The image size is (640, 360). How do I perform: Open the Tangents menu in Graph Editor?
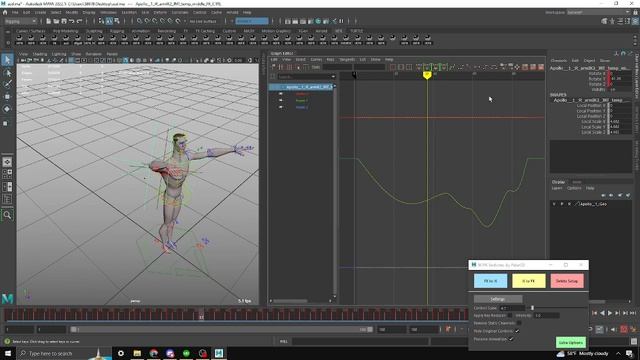tap(347, 60)
